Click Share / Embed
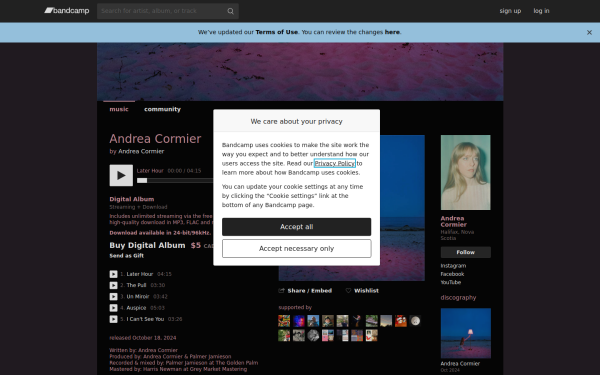 click(x=305, y=291)
